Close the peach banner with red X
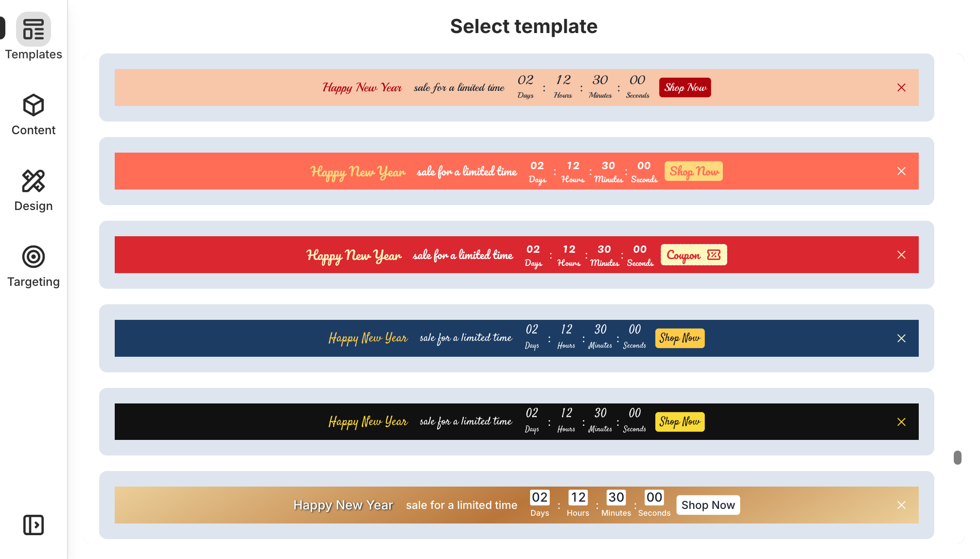This screenshot has height=559, width=980. pyautogui.click(x=901, y=87)
